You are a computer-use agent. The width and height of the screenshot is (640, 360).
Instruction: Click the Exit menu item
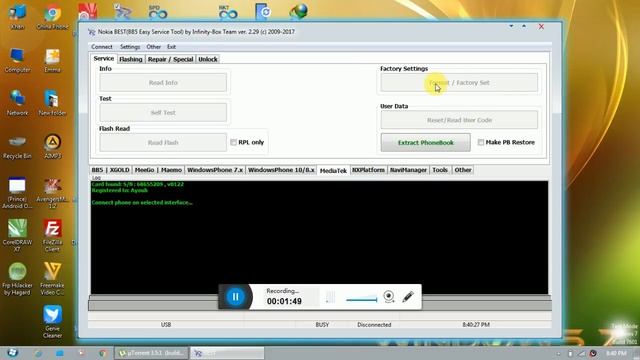coord(171,47)
